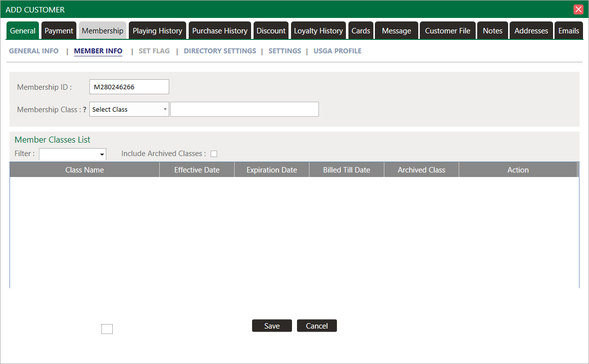This screenshot has height=364, width=589.
Task: Click the Class Name column header
Action: tap(84, 170)
